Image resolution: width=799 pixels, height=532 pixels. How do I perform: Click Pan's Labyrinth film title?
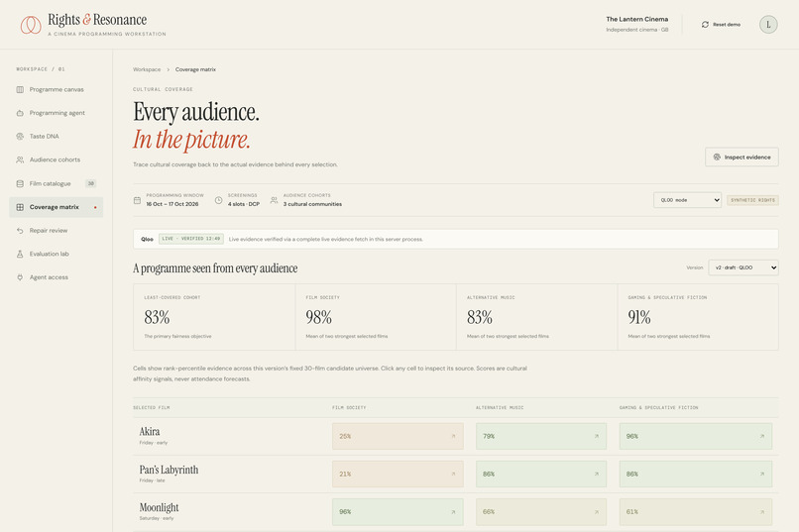[x=169, y=470]
